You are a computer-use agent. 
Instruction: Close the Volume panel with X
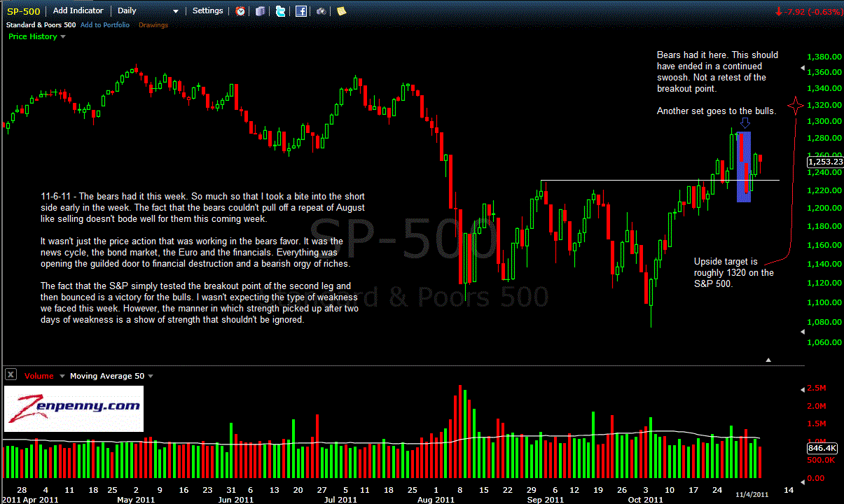[11, 376]
